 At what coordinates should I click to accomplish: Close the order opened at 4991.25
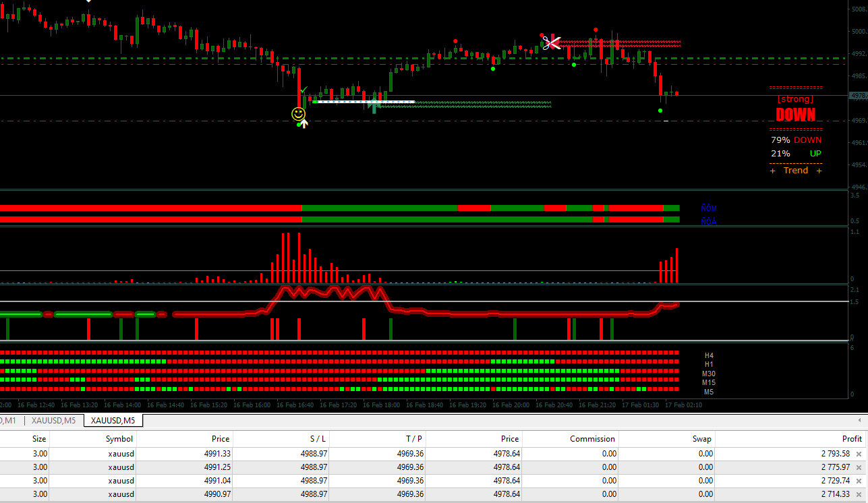point(859,467)
